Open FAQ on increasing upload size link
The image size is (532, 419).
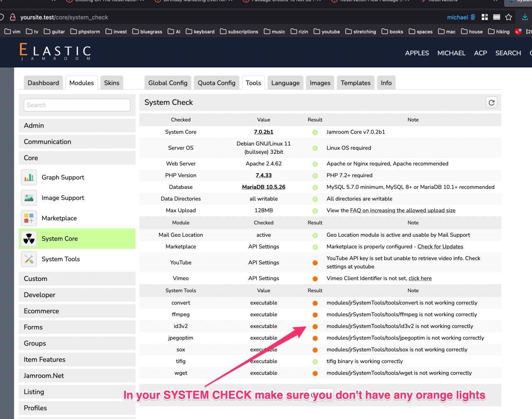click(x=402, y=210)
